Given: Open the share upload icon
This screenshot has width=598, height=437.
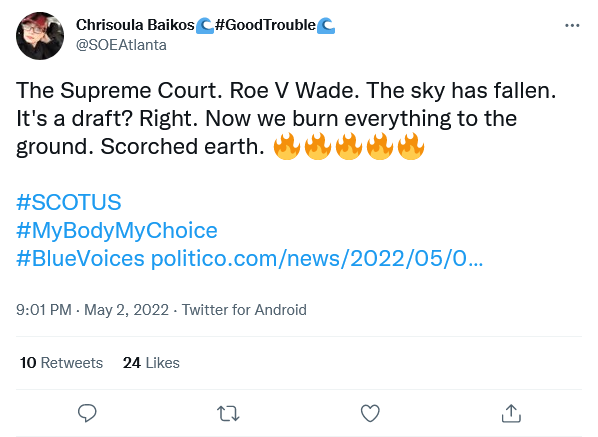Looking at the screenshot, I should pos(511,413).
